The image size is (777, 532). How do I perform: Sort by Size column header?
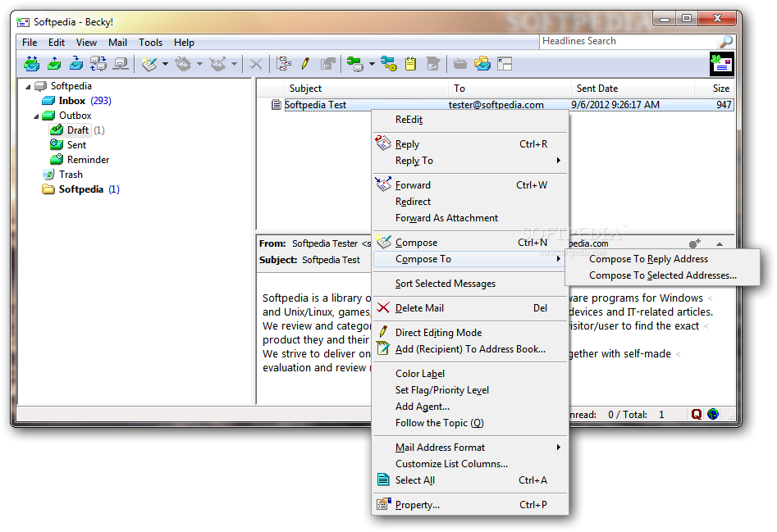714,89
